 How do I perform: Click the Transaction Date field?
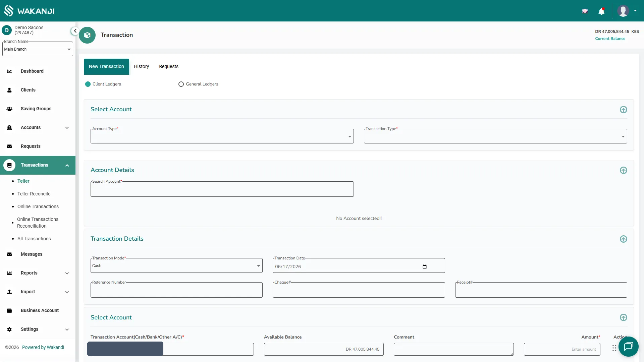(x=359, y=266)
